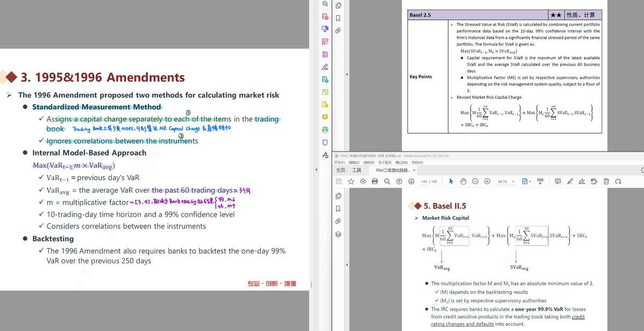Open the More Tools wrench icon
The height and width of the screenshot is (331, 644).
point(325,155)
